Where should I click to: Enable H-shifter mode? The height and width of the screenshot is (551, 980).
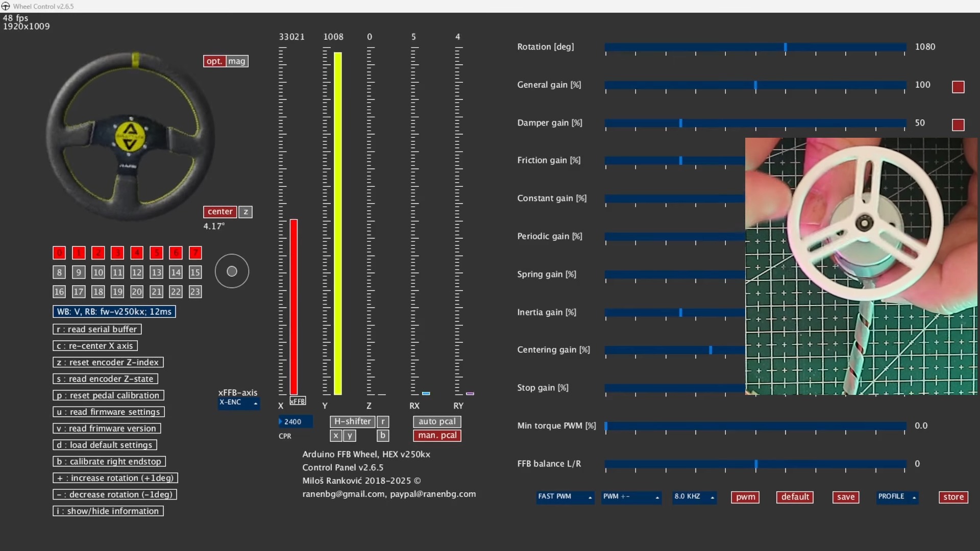pyautogui.click(x=352, y=421)
